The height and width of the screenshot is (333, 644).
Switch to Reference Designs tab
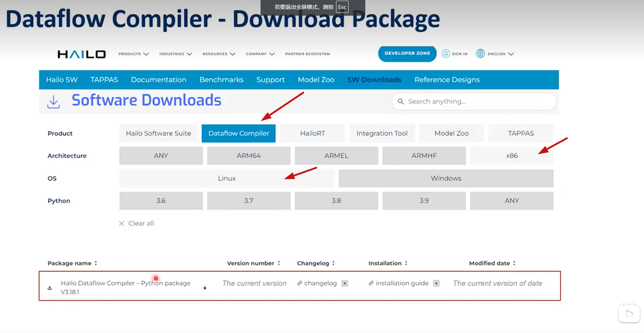click(x=447, y=80)
